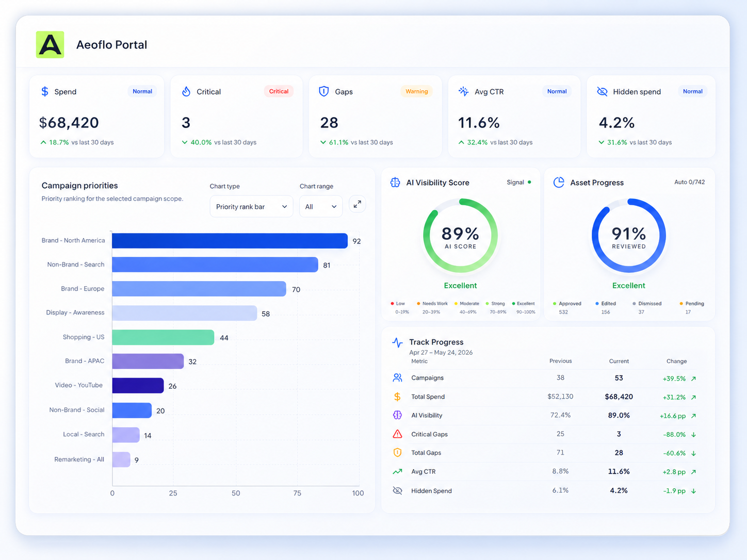Click the Dismissed legend entry
This screenshot has width=747, height=560.
(x=647, y=307)
